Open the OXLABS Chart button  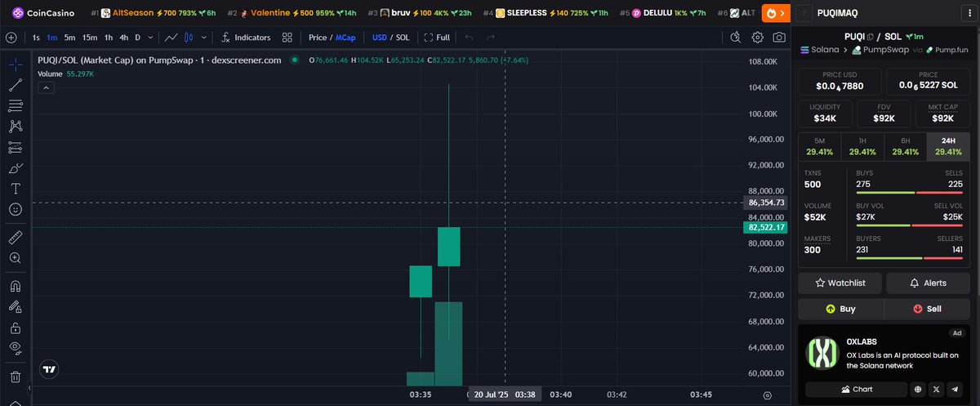click(855, 390)
